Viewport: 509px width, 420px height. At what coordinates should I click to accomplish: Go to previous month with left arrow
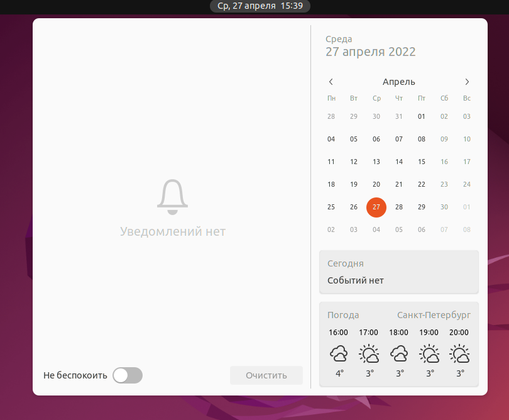(331, 82)
